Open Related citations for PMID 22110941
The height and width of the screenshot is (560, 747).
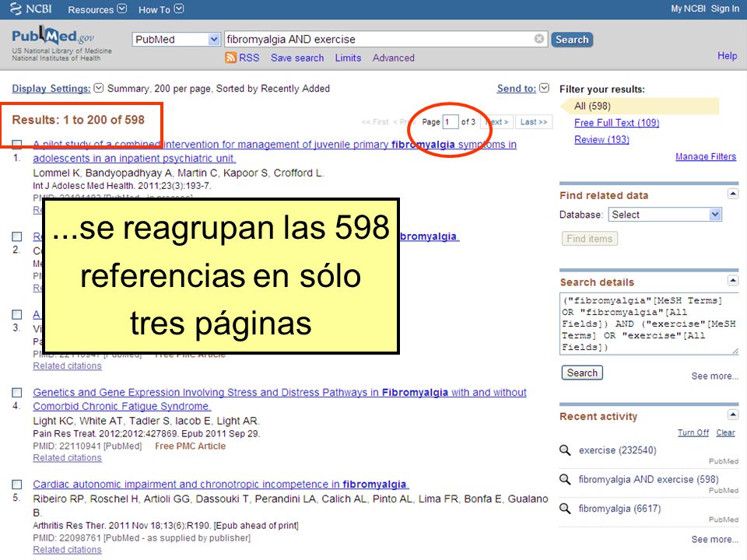tap(67, 457)
